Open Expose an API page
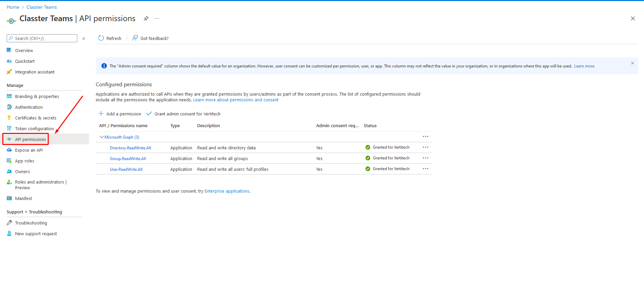 pos(29,150)
